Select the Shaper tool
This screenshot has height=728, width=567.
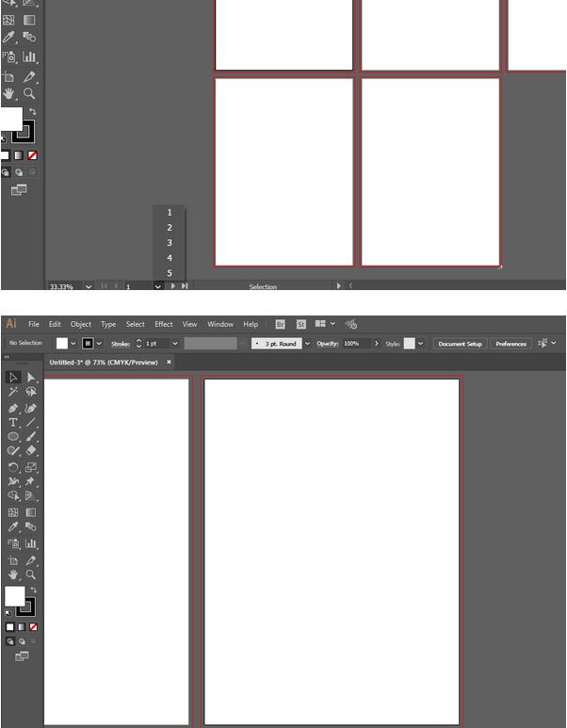(13, 451)
